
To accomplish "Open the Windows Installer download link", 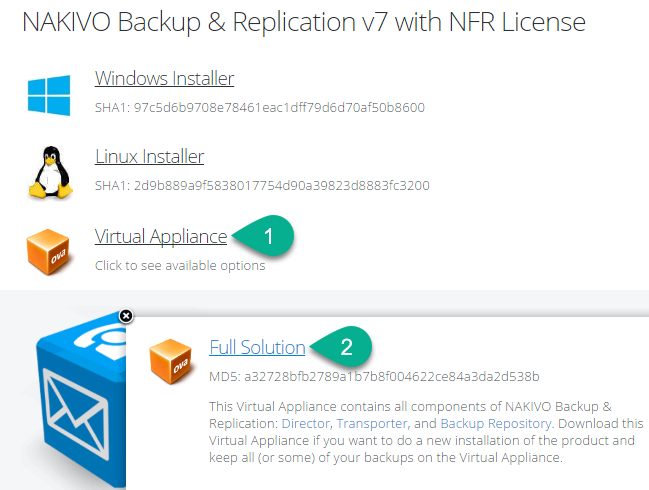I will (164, 78).
